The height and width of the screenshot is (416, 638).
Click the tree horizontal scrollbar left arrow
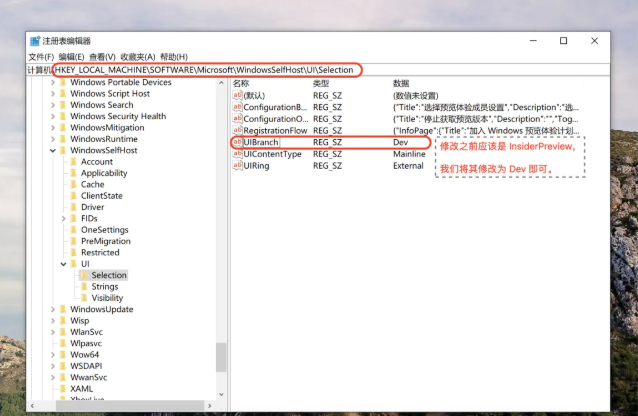(x=32, y=406)
